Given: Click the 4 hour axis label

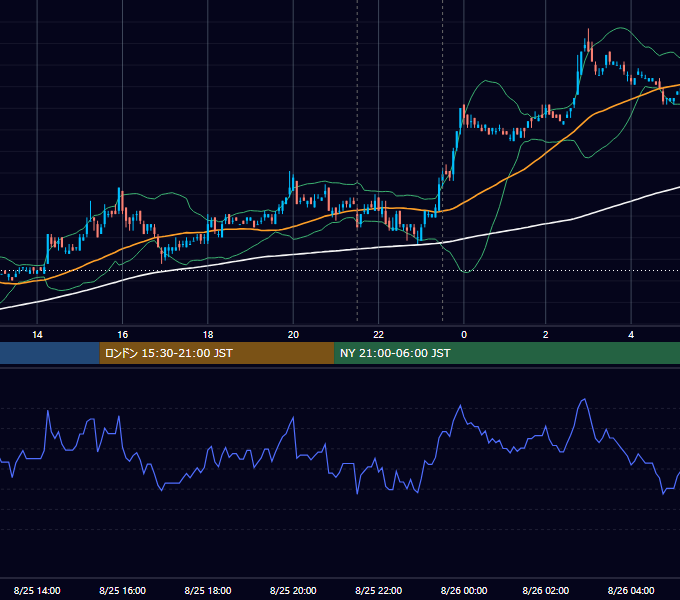Looking at the screenshot, I should tap(631, 335).
